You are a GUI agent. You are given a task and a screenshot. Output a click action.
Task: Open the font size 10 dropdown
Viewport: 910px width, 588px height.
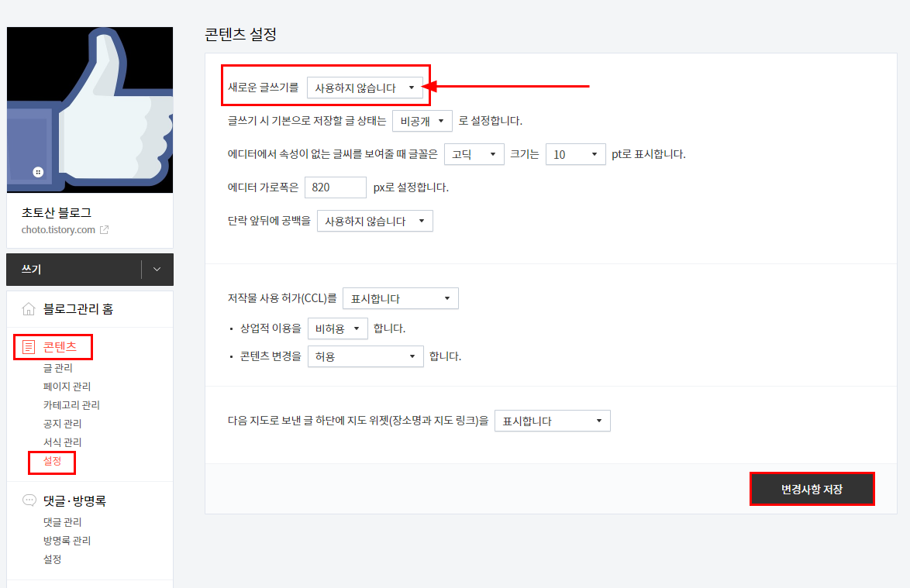click(x=575, y=154)
